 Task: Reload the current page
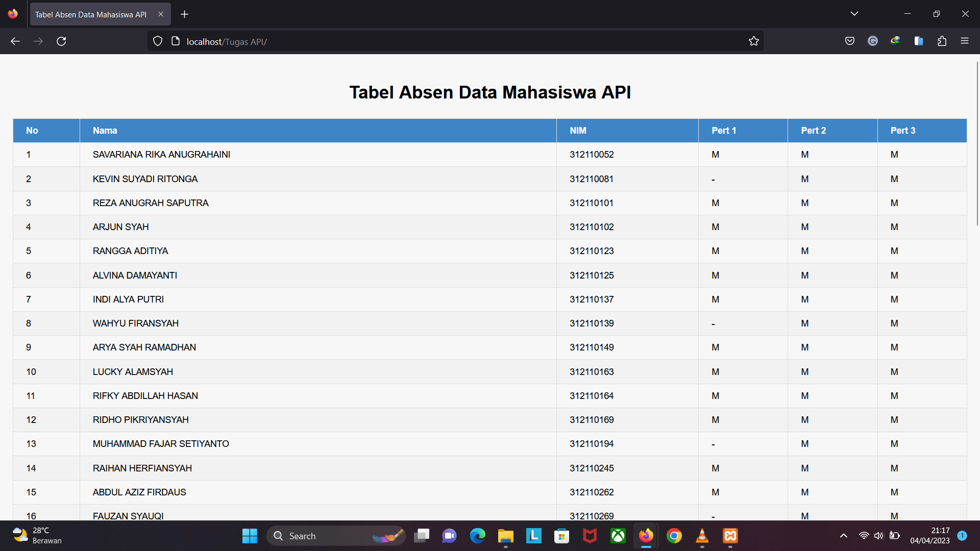[x=61, y=41]
